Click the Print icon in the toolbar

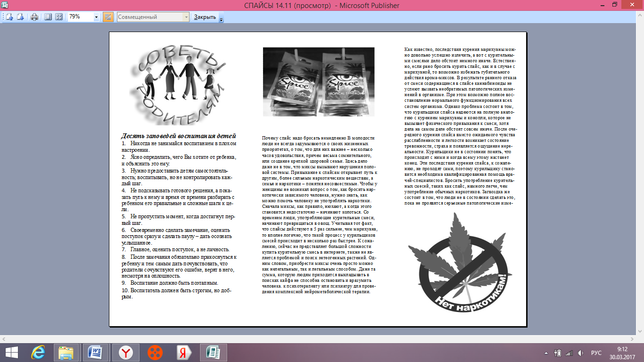(x=34, y=17)
